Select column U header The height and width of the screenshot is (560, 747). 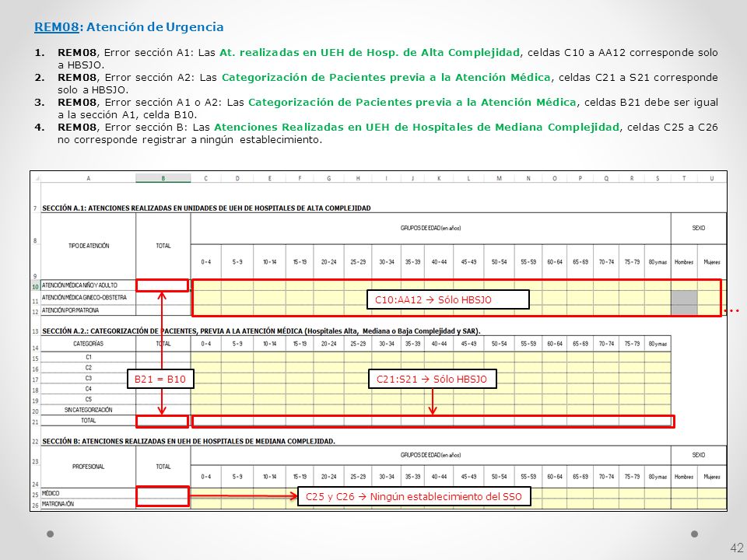click(x=712, y=179)
